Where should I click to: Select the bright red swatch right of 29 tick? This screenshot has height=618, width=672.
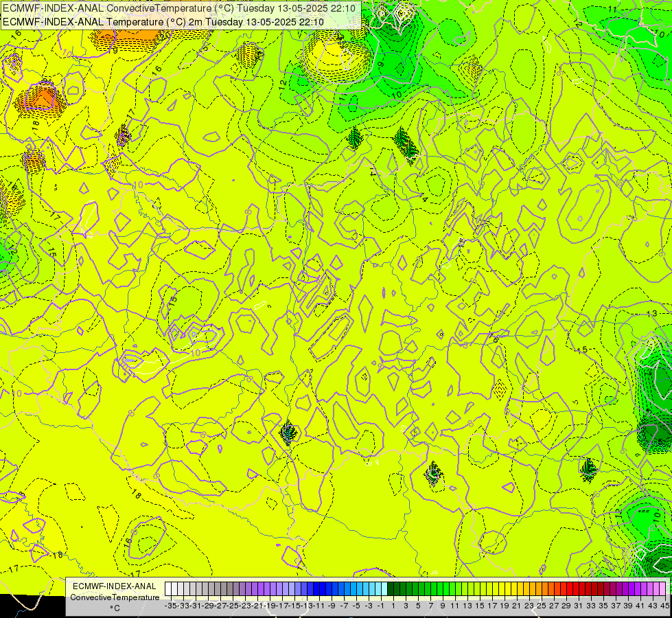(570, 589)
